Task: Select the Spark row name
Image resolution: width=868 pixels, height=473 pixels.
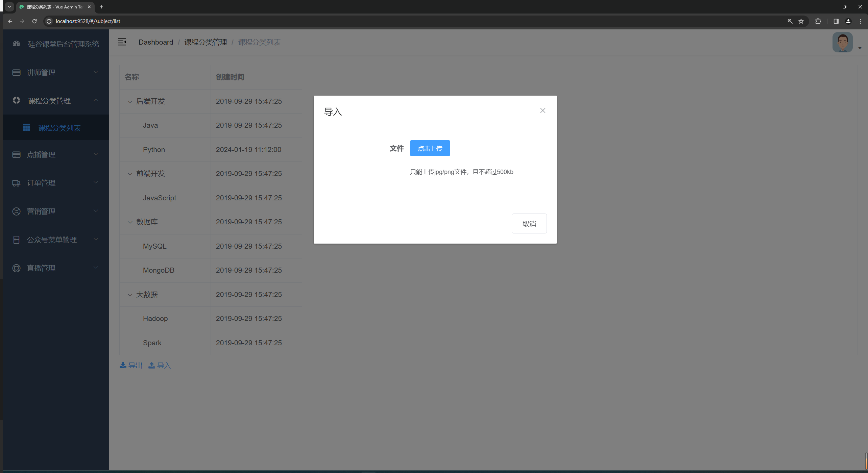Action: click(152, 343)
